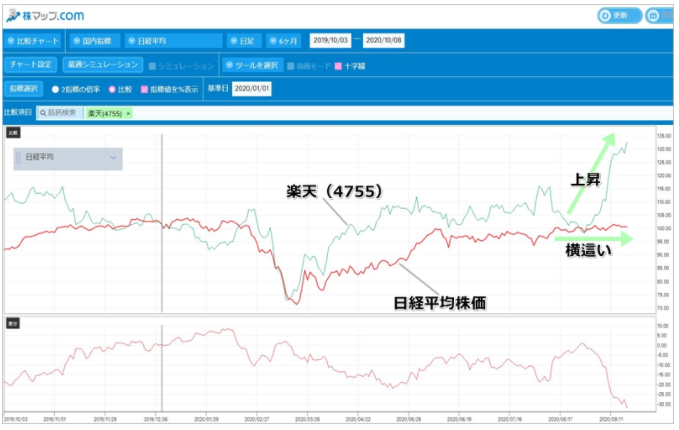Click the 100.00 value on the right axis
This screenshot has height=430, width=679.
[x=664, y=229]
